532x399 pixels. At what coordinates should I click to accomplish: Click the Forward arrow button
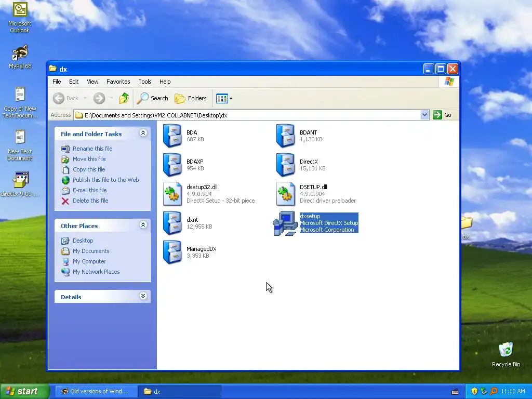coord(99,98)
